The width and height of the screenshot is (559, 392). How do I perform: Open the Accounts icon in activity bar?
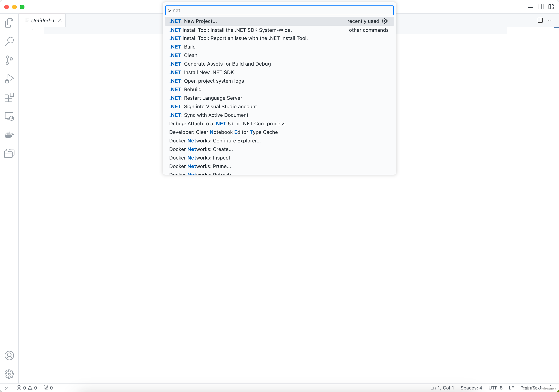click(9, 356)
